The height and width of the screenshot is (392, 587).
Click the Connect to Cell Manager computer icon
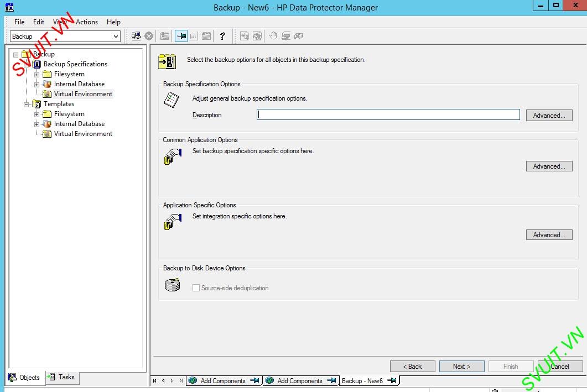click(x=136, y=36)
